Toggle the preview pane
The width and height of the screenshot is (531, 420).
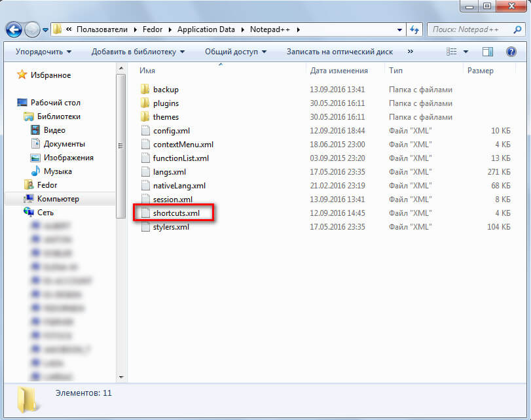(x=488, y=52)
